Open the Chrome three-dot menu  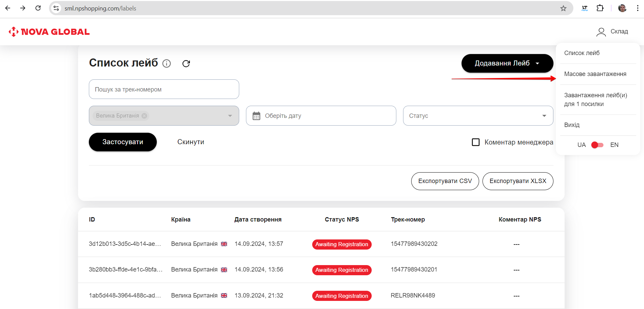[x=638, y=8]
